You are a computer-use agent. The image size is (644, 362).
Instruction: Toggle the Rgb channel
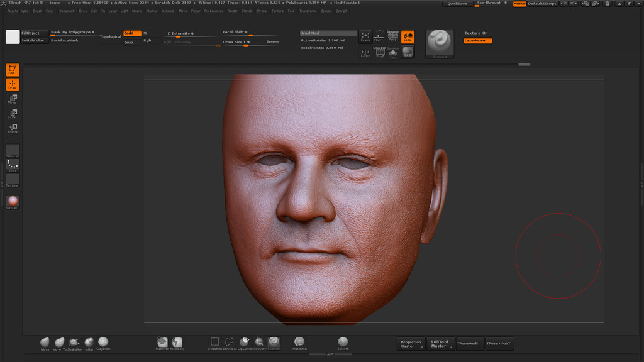click(x=151, y=41)
